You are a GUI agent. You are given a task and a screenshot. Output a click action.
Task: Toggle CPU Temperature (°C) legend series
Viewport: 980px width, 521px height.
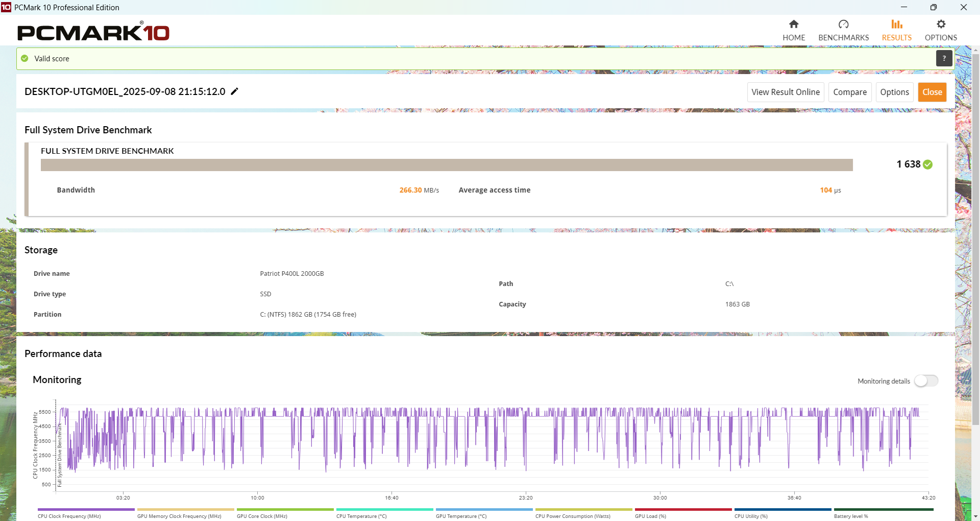coord(384,513)
